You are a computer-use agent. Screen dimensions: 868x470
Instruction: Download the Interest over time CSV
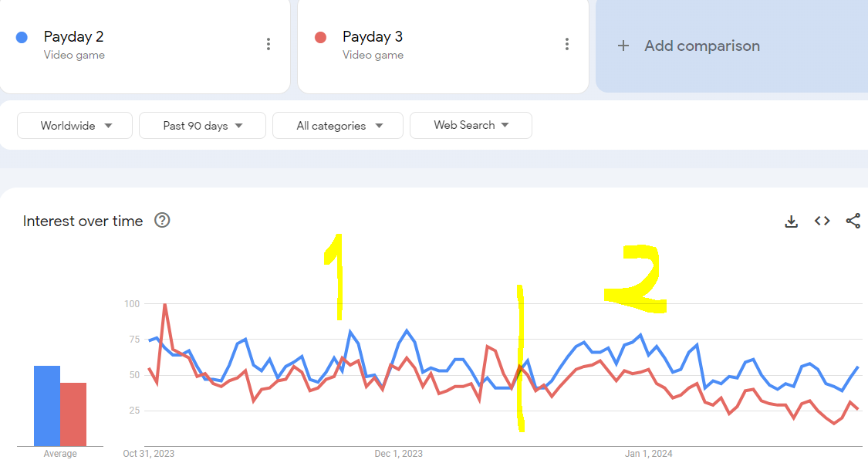pyautogui.click(x=792, y=221)
